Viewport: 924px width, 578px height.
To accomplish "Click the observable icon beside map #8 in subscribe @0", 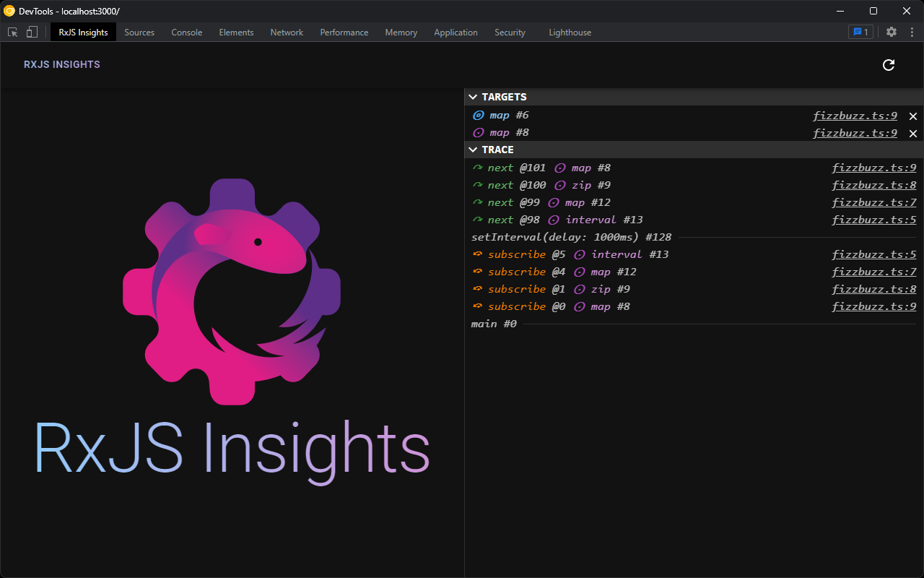I will (580, 307).
